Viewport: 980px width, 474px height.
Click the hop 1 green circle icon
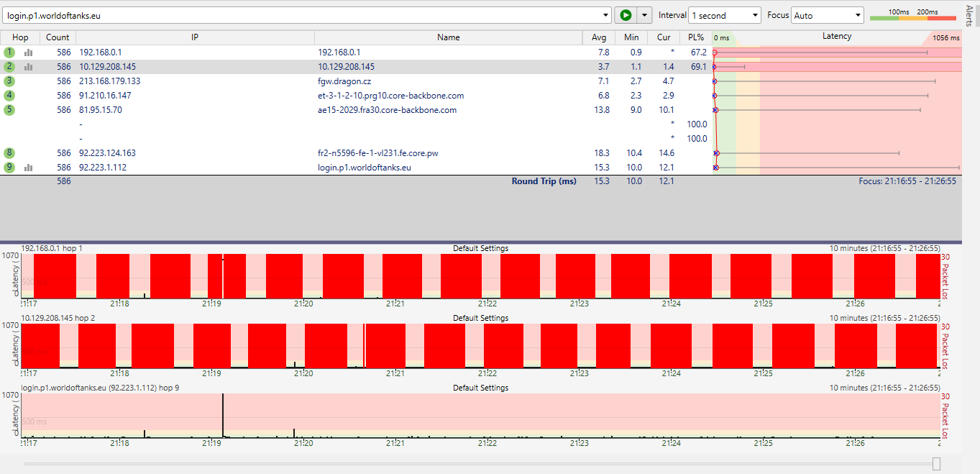pyautogui.click(x=9, y=53)
